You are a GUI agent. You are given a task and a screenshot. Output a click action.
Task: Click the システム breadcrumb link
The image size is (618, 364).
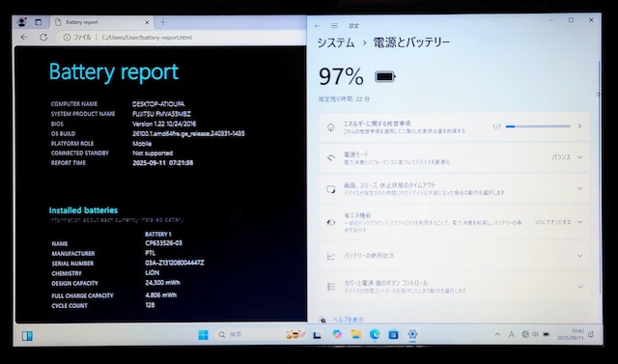click(x=336, y=42)
